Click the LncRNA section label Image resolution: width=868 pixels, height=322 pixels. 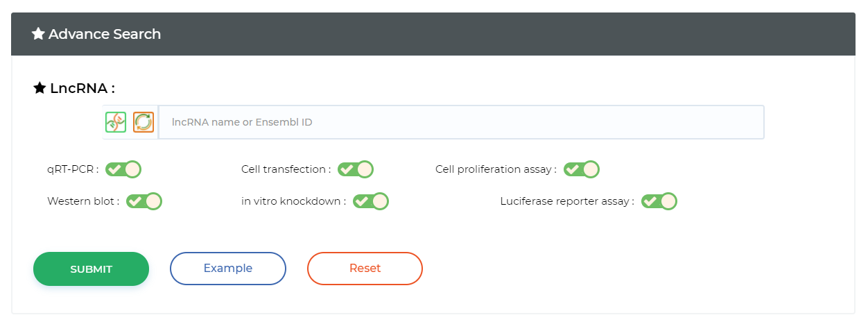(x=82, y=88)
